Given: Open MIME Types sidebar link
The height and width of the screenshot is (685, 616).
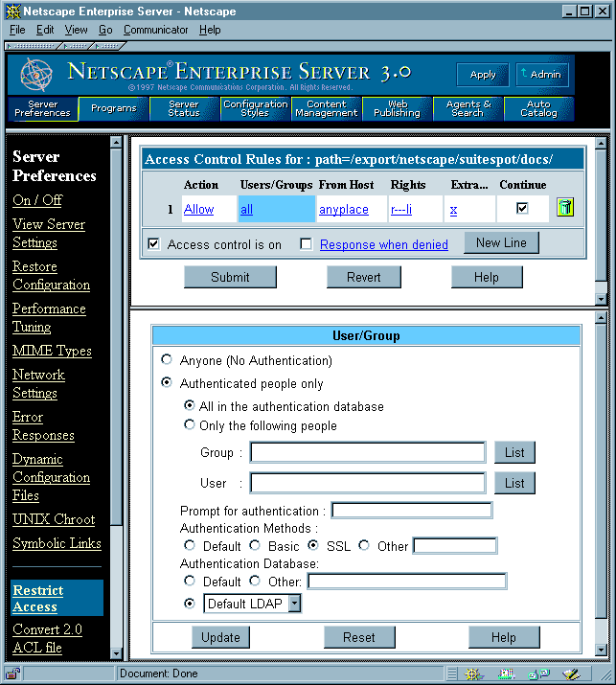Looking at the screenshot, I should [x=52, y=351].
